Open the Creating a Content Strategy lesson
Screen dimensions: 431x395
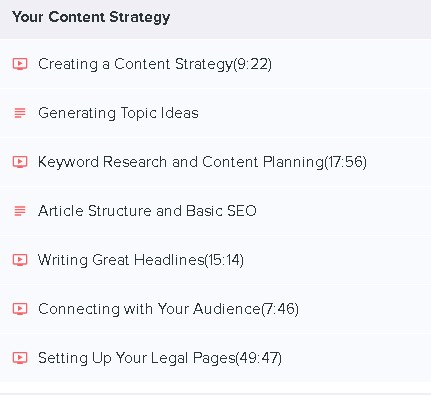(x=215, y=64)
